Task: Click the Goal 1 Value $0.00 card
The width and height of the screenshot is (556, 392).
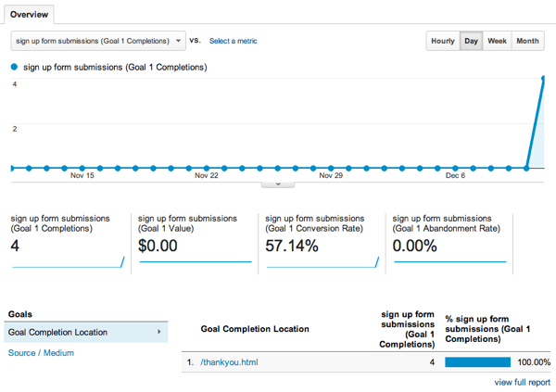Action: point(194,242)
